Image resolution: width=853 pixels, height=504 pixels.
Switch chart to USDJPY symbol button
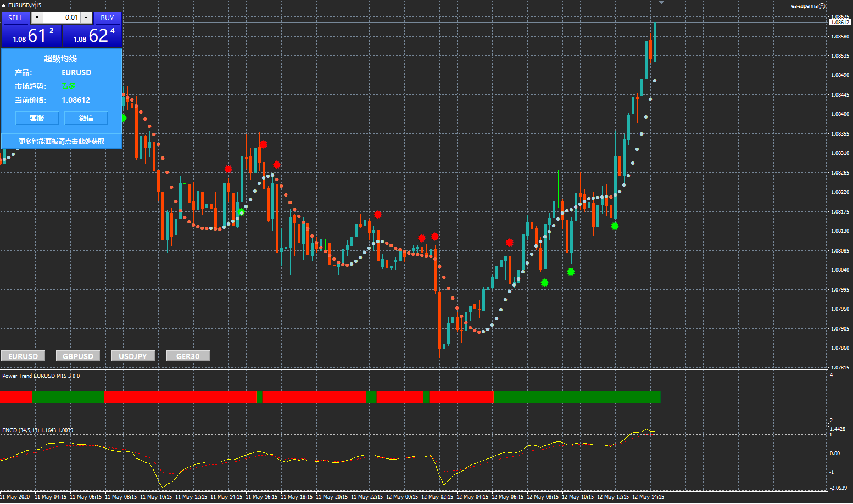133,356
